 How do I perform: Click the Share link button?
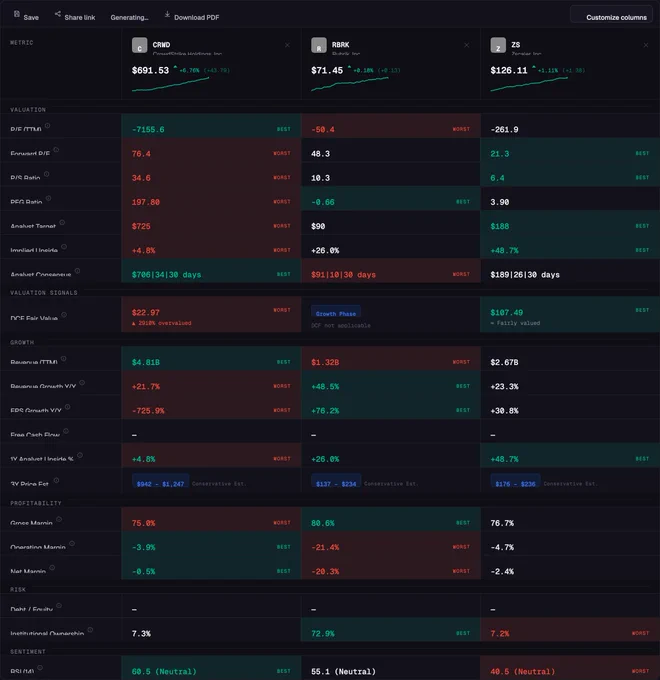75,16
